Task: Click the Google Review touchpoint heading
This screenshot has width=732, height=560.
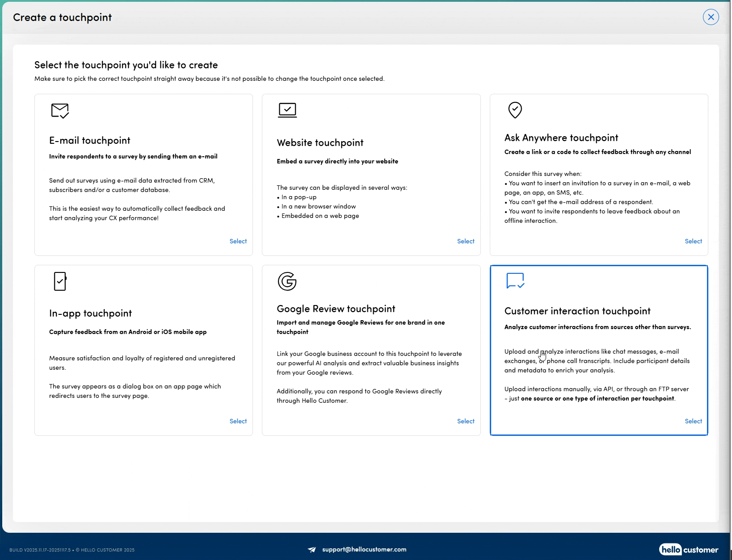Action: point(336,309)
